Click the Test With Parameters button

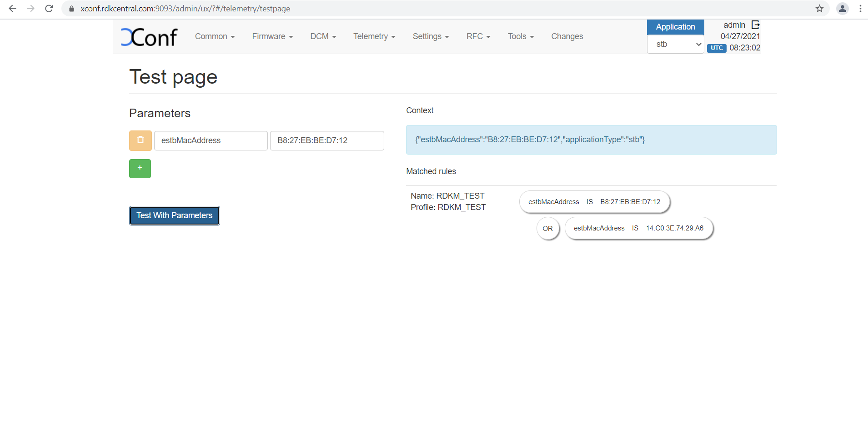point(175,215)
